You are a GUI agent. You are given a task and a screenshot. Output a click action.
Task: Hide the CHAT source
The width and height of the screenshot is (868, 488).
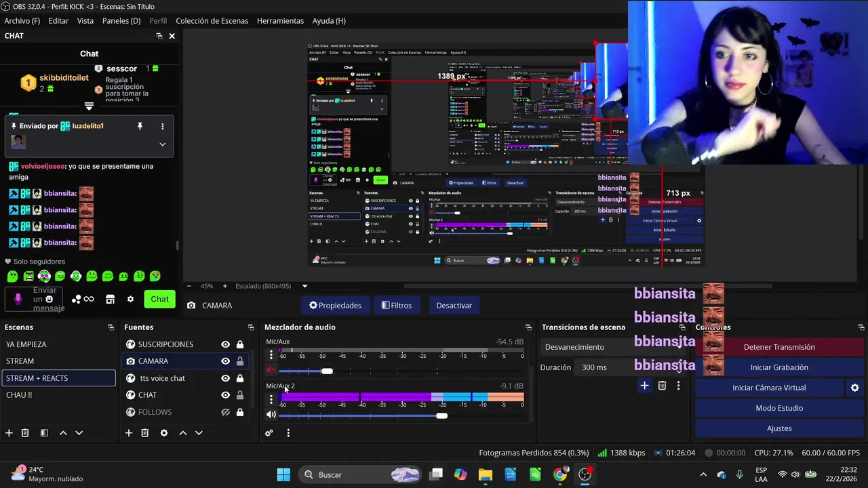225,395
